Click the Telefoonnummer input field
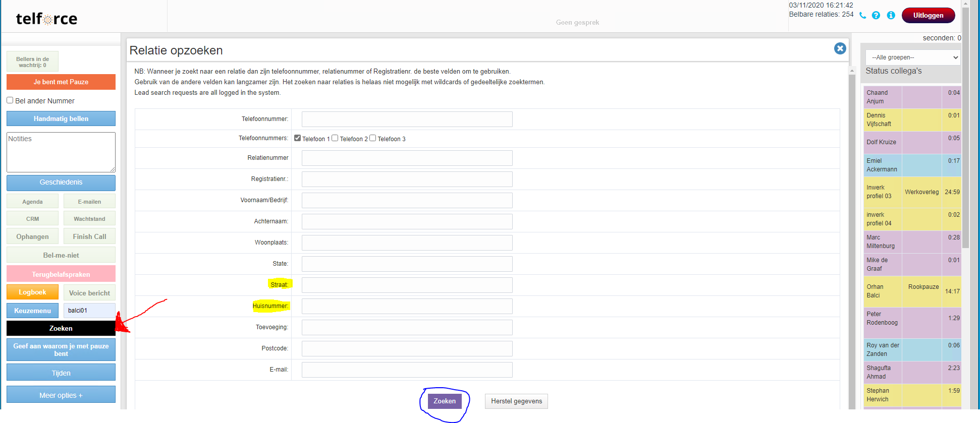The height and width of the screenshot is (423, 980). point(407,119)
